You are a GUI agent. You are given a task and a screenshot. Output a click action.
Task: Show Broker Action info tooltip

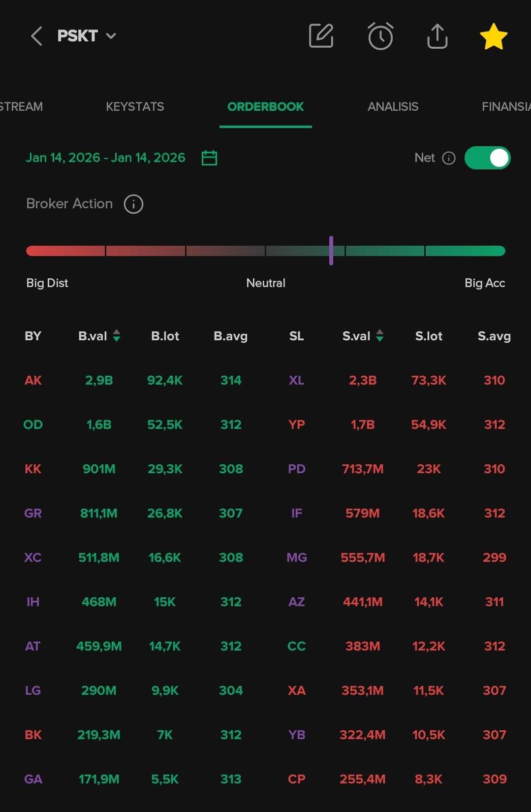point(133,204)
